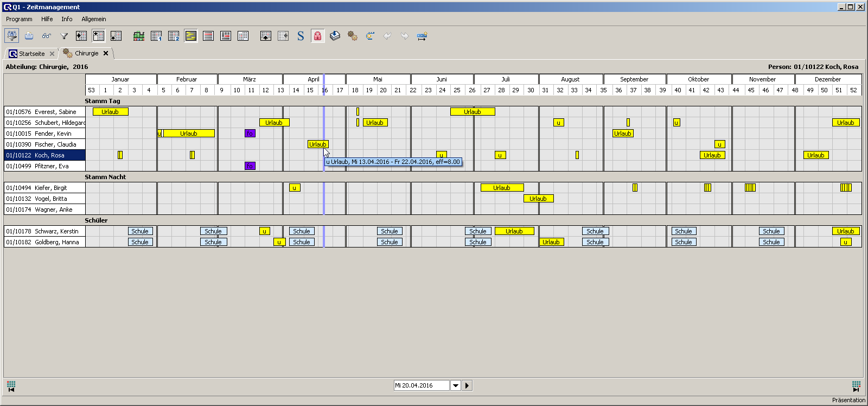This screenshot has width=868, height=406.
Task: Click Everest Sabine's January Urlaub bar
Action: tap(110, 112)
